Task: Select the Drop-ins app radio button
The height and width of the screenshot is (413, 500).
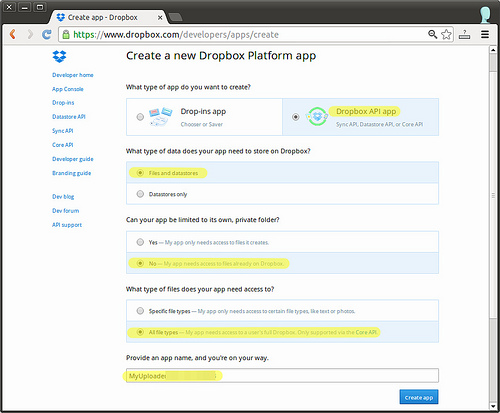Action: point(140,117)
